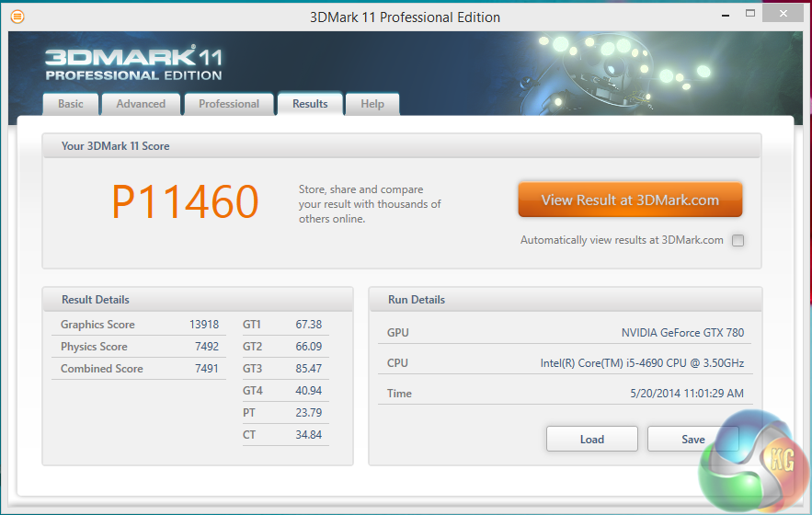Click the Physics Score value 7492

[207, 347]
